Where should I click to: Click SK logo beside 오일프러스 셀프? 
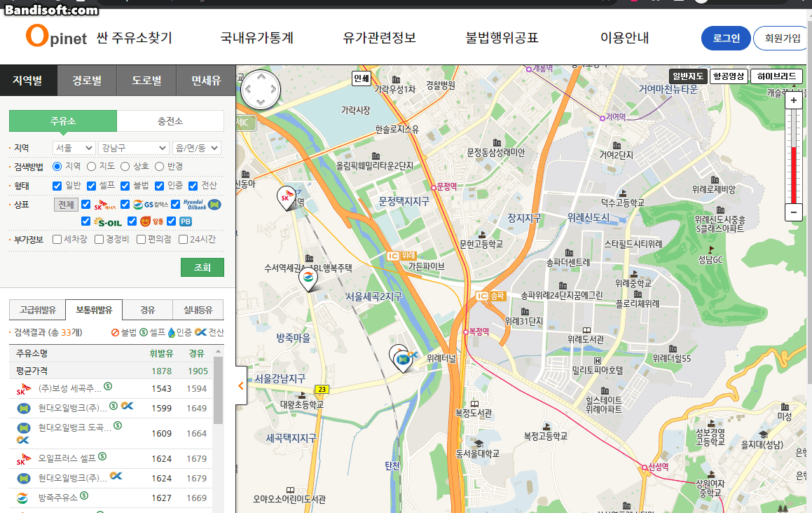[23, 458]
